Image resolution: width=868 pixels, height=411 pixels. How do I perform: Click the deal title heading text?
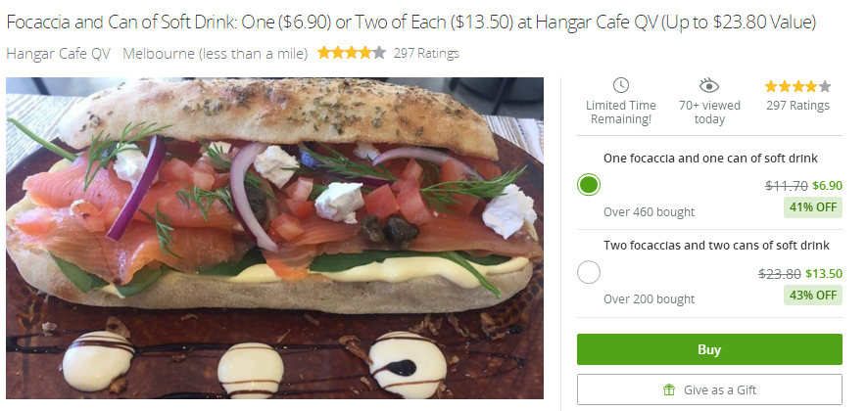(x=410, y=23)
